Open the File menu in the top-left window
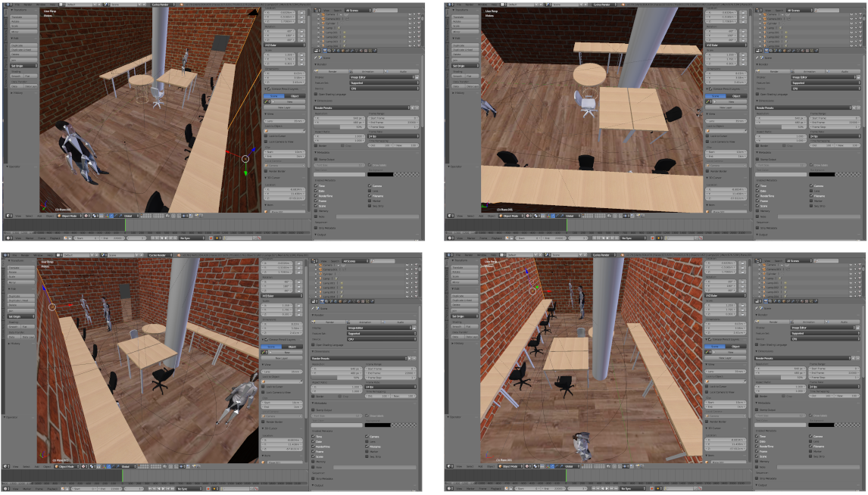The height and width of the screenshot is (495, 868). point(16,5)
